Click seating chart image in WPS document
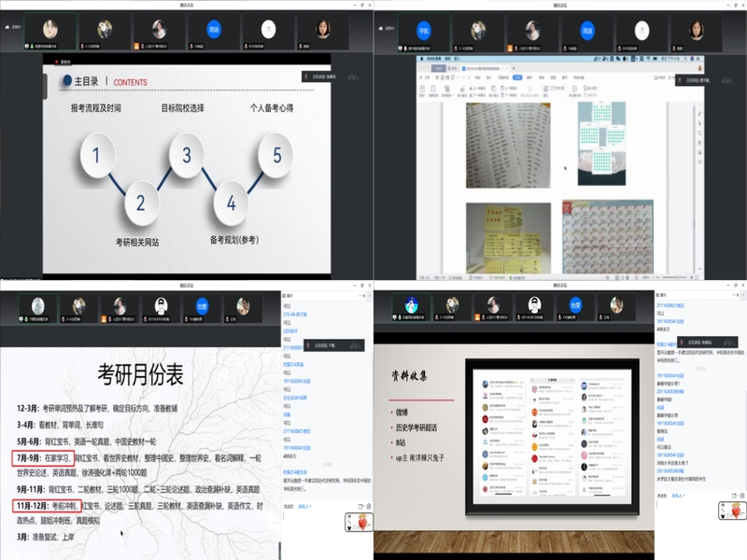Screen dimensions: 747x560 coord(601,144)
